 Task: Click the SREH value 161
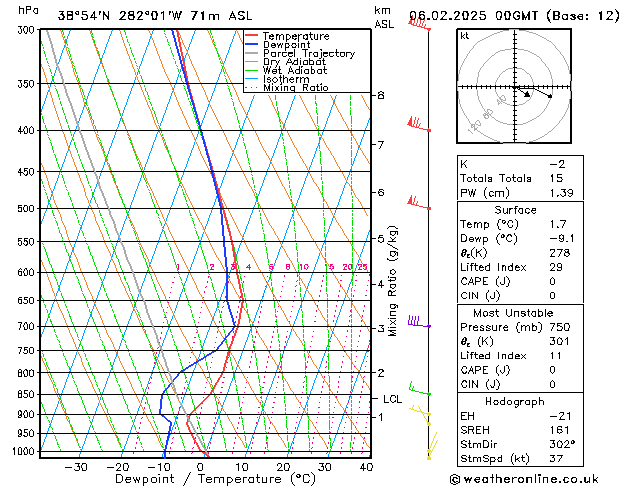(559, 430)
